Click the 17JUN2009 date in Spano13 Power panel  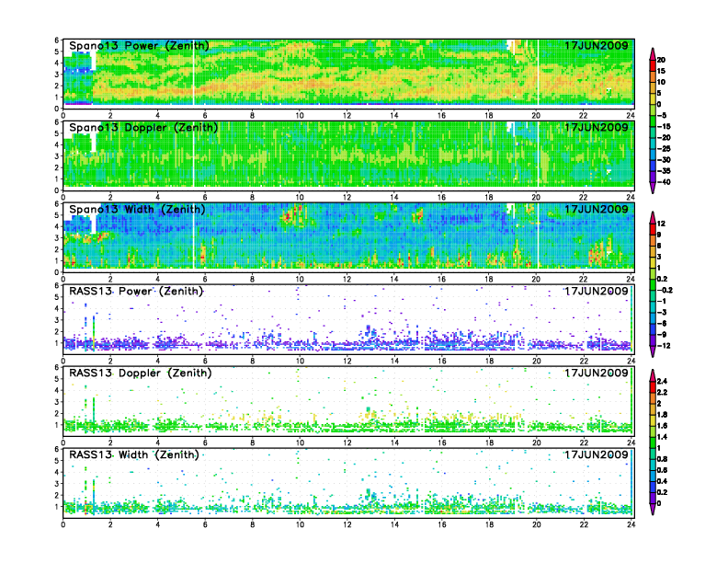coord(597,45)
